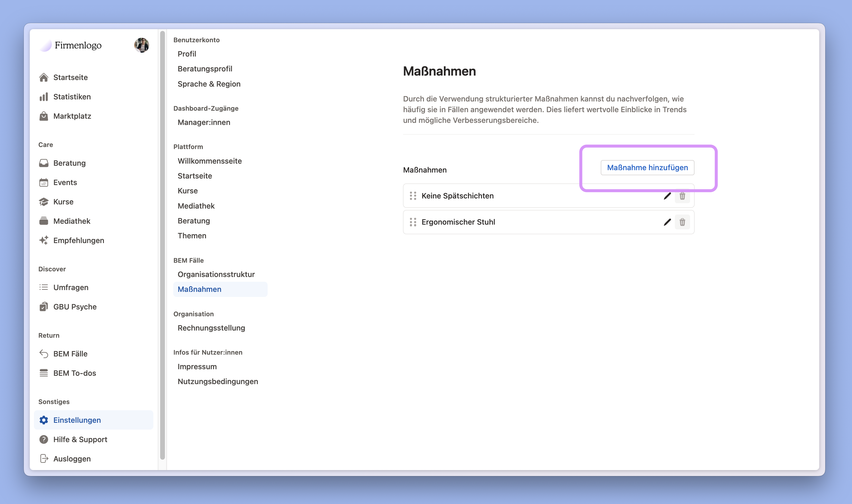
Task: Open GBU Psyche section
Action: click(75, 307)
